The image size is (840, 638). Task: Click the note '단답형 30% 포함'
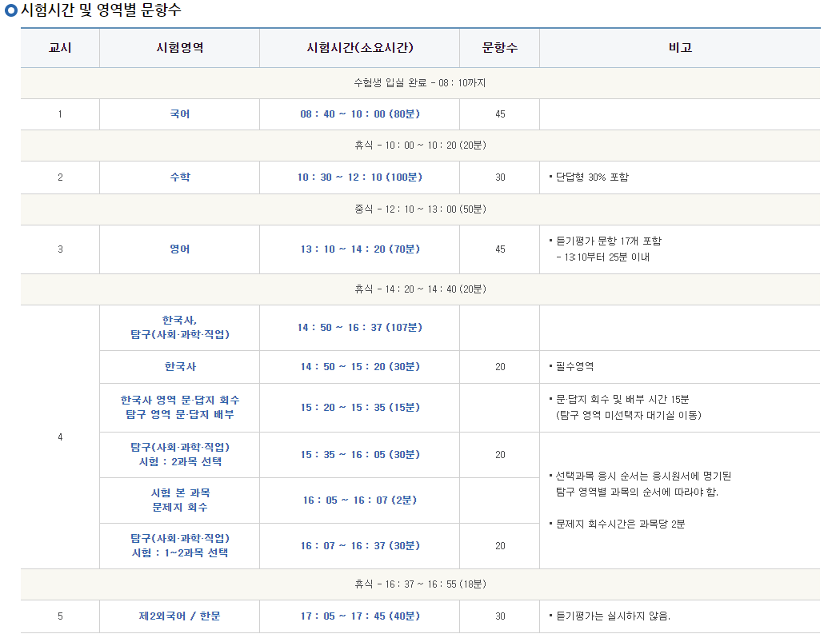[x=591, y=177]
